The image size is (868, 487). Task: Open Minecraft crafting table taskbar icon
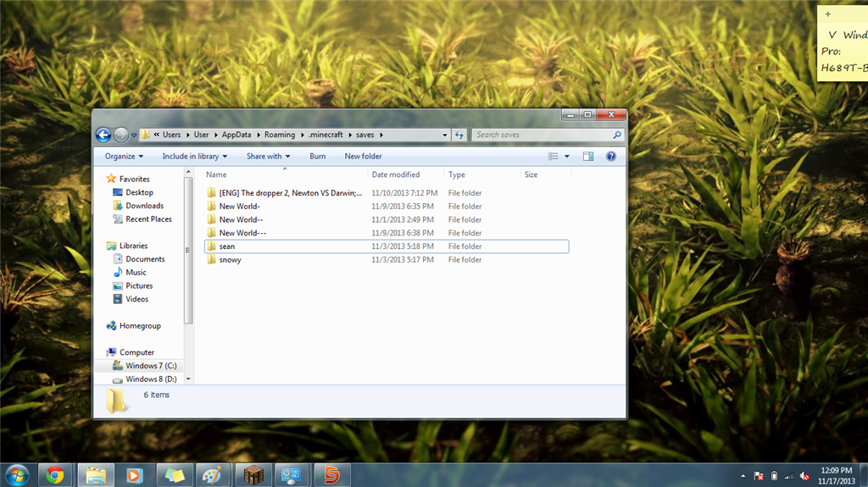(253, 475)
